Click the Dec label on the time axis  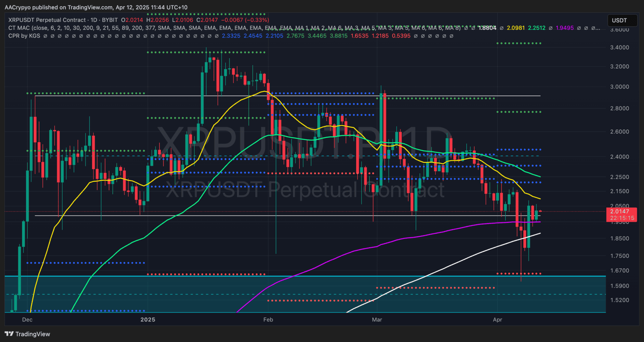(x=27, y=319)
